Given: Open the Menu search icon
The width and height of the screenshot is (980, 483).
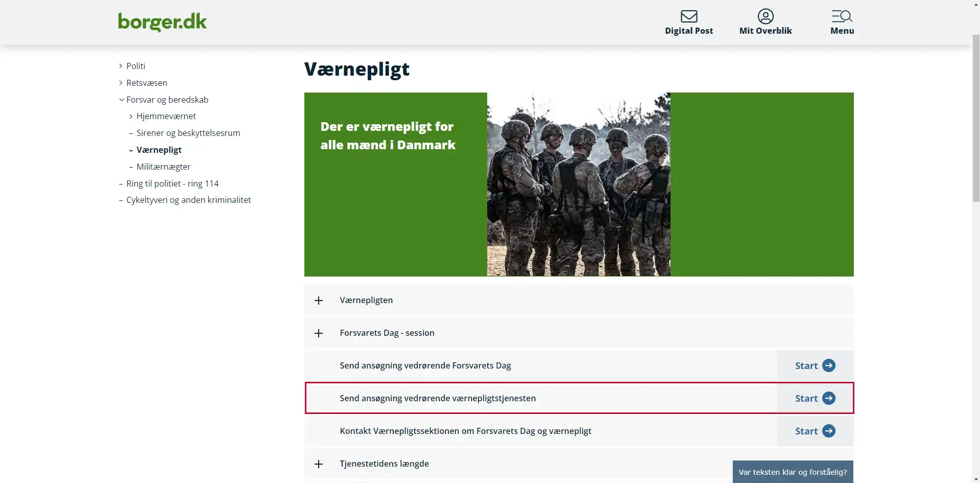Looking at the screenshot, I should [842, 16].
